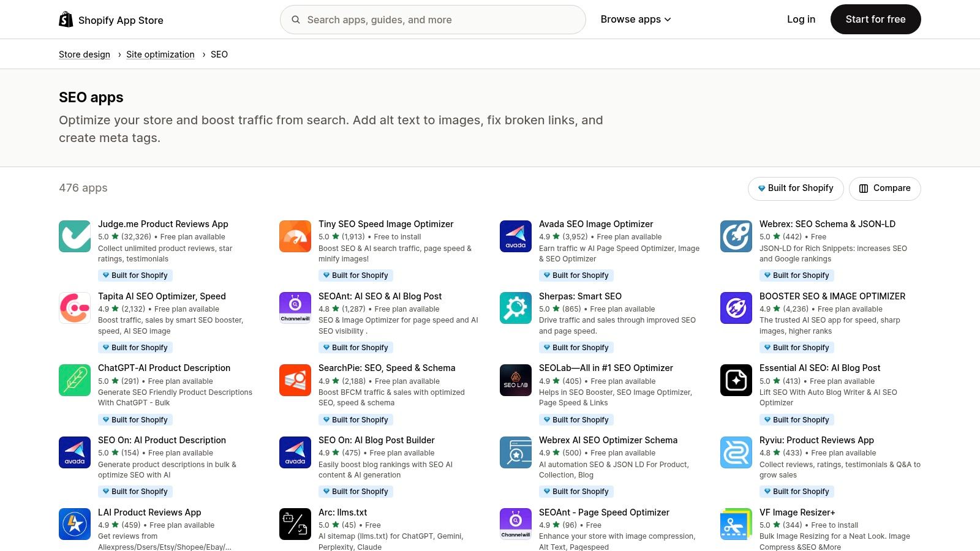Select the Avada SEO Image Optimizer icon
The image size is (980, 551).
pyautogui.click(x=515, y=236)
